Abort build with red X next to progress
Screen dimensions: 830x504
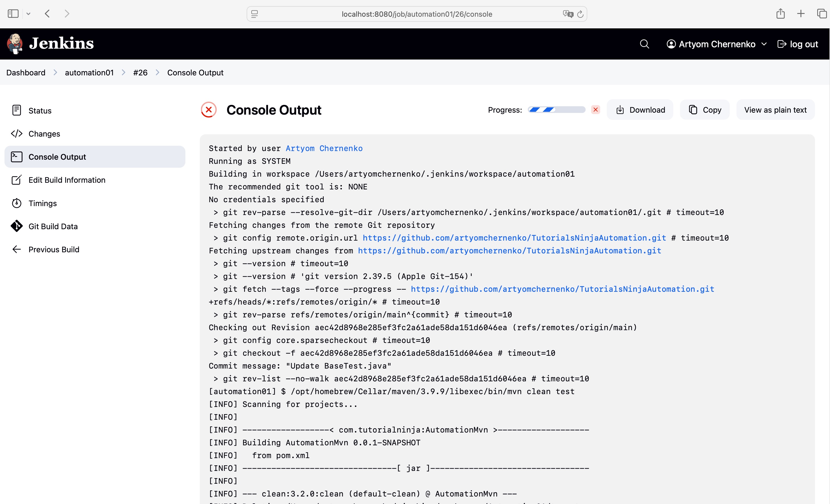596,110
